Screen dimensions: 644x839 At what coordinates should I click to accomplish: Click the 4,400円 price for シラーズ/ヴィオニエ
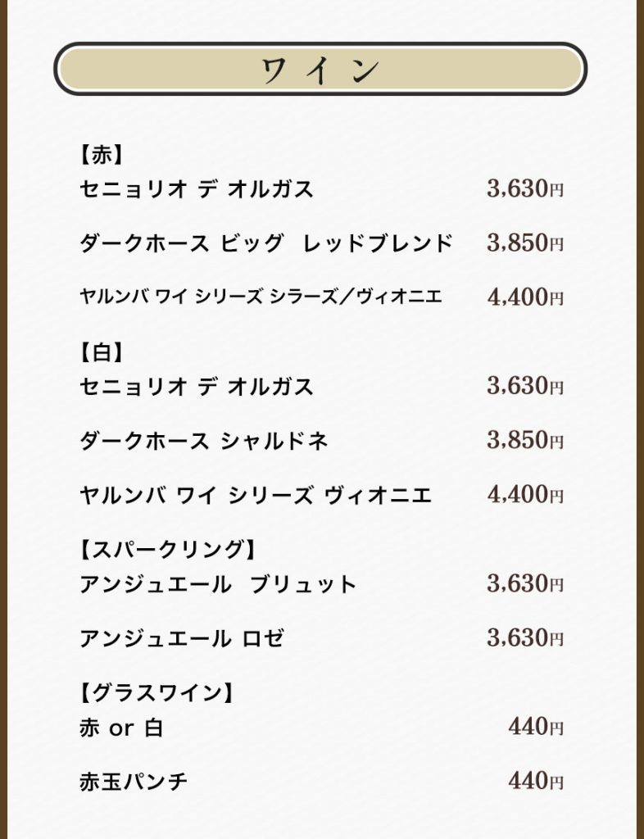pyautogui.click(x=525, y=297)
